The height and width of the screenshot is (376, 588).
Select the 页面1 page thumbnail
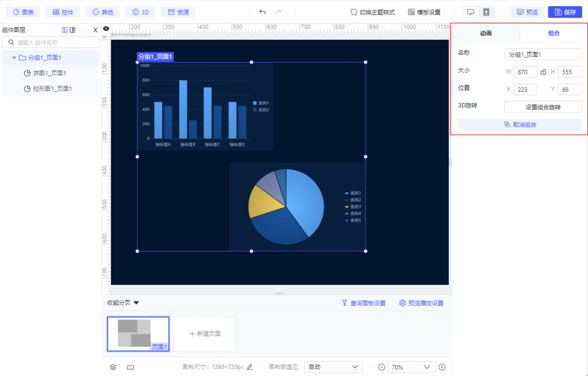coord(138,334)
